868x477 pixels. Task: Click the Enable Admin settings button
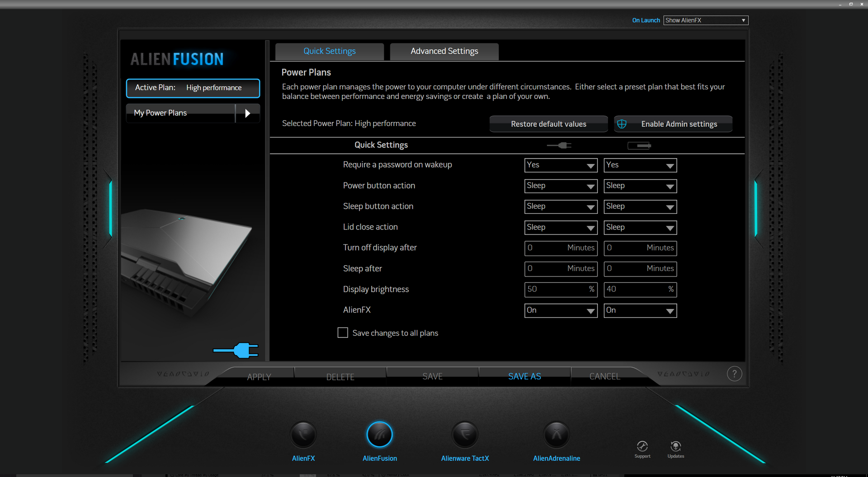pyautogui.click(x=673, y=124)
